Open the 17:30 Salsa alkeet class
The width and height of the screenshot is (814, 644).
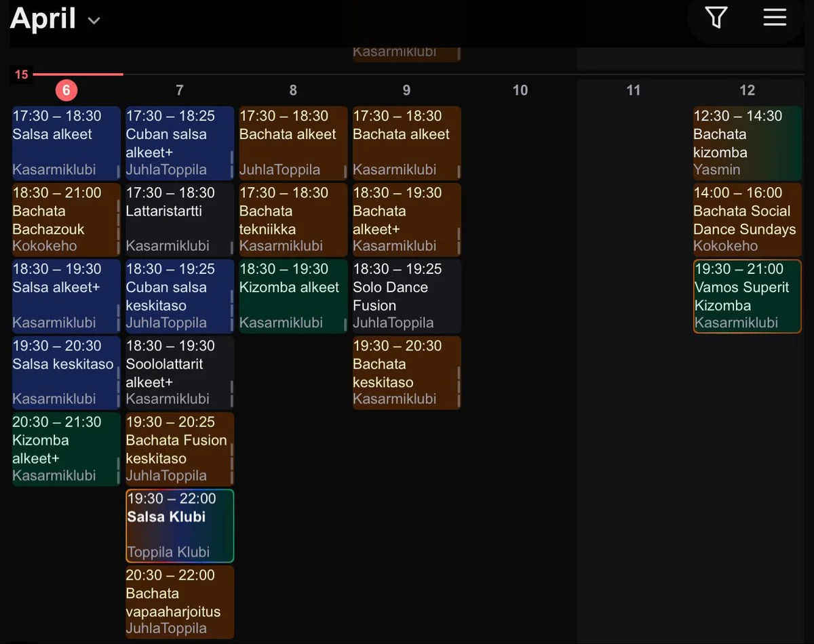(x=66, y=143)
